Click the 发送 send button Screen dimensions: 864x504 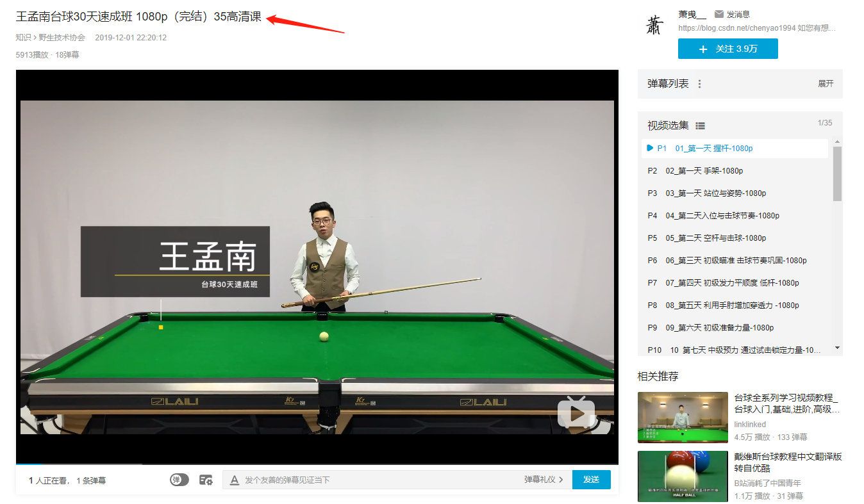click(x=591, y=480)
